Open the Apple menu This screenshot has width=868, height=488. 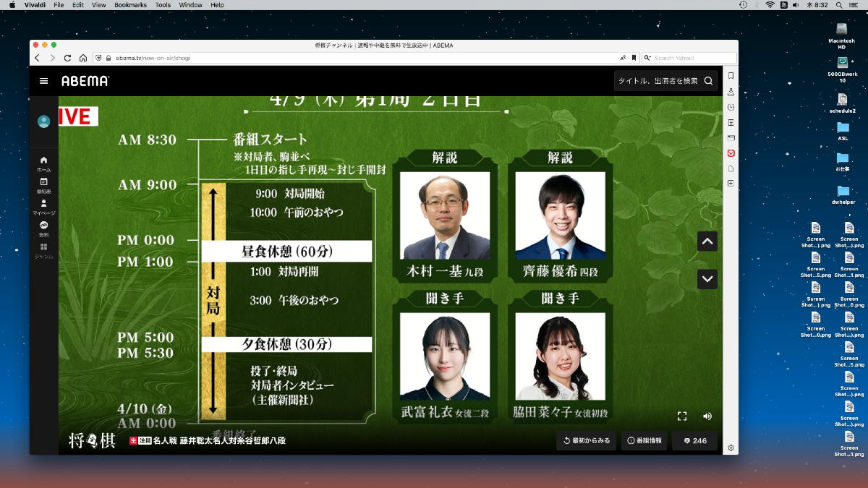pos(12,5)
